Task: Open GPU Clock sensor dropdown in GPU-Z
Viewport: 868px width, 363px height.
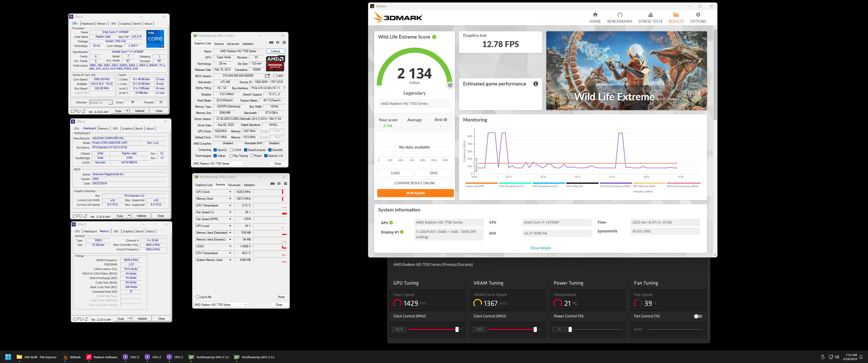Action: coord(230,192)
